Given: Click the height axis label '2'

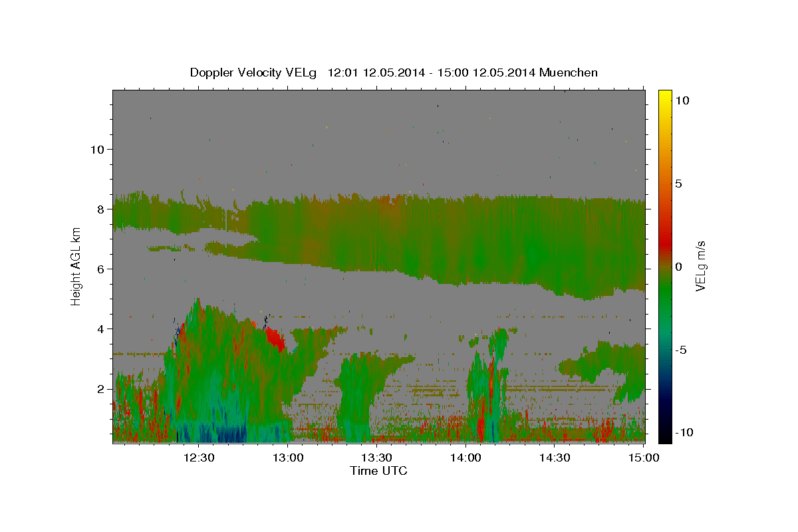Looking at the screenshot, I should coord(101,388).
